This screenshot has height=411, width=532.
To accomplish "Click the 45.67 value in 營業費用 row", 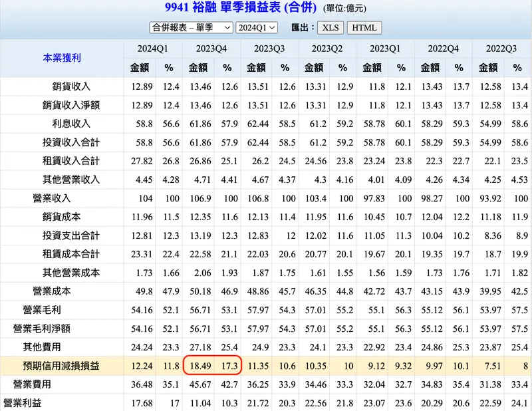I will tap(200, 384).
